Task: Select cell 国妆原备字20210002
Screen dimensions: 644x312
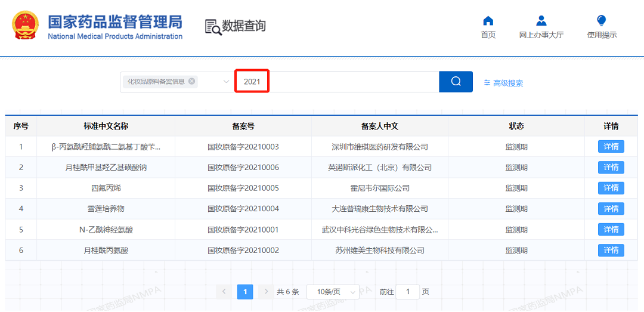Action: (x=243, y=250)
